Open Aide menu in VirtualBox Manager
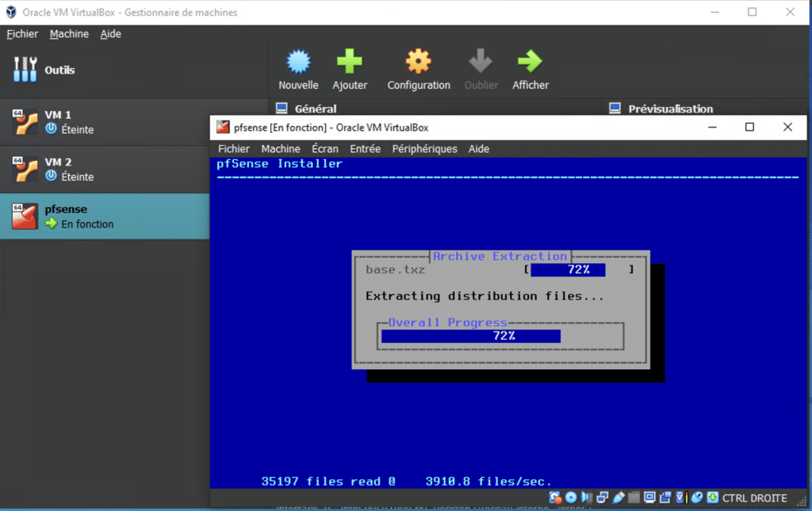The image size is (812, 511). pyautogui.click(x=110, y=33)
